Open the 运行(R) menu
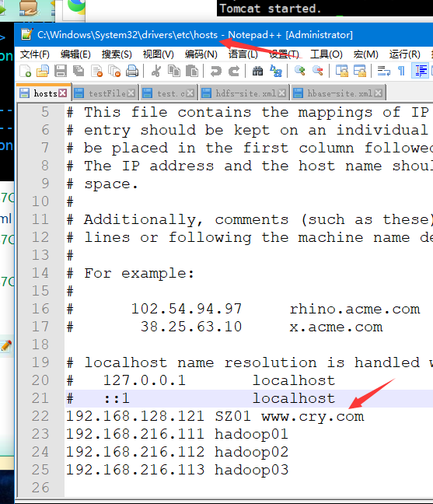 pos(404,54)
